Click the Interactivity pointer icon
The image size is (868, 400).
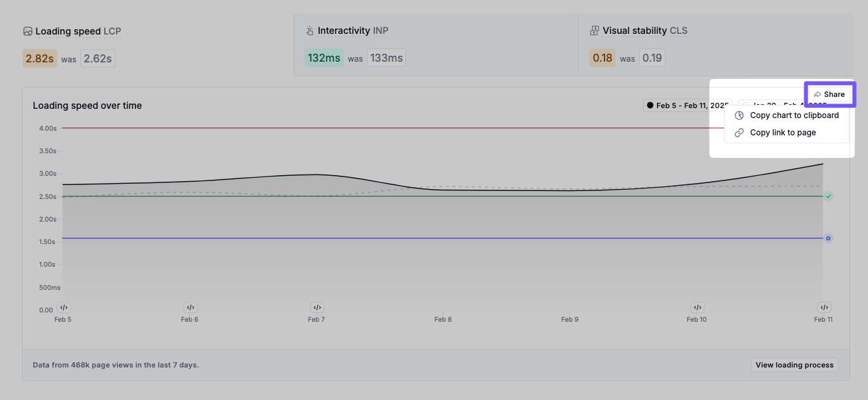point(309,31)
